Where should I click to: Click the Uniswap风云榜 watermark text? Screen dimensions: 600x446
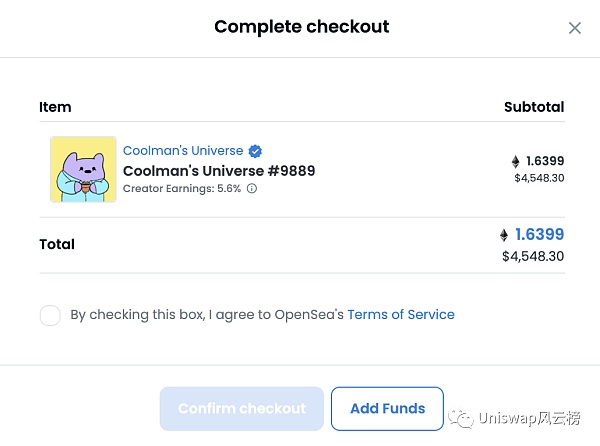coord(529,418)
